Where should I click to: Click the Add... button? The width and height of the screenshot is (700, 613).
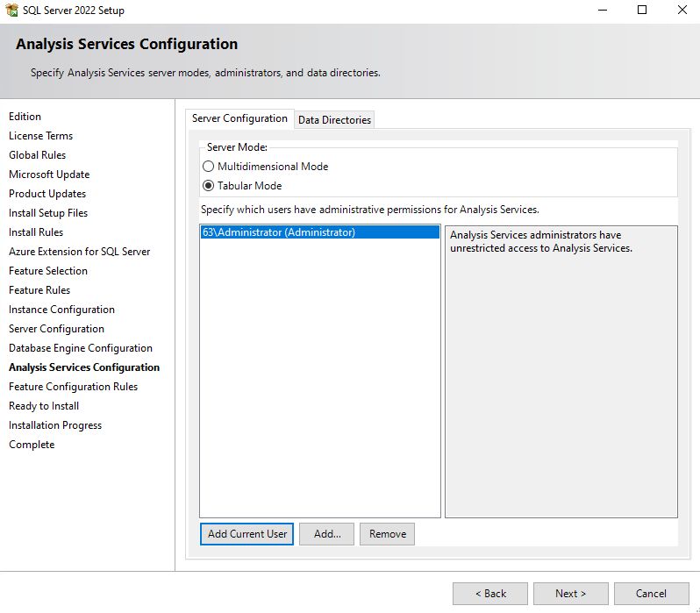click(327, 534)
